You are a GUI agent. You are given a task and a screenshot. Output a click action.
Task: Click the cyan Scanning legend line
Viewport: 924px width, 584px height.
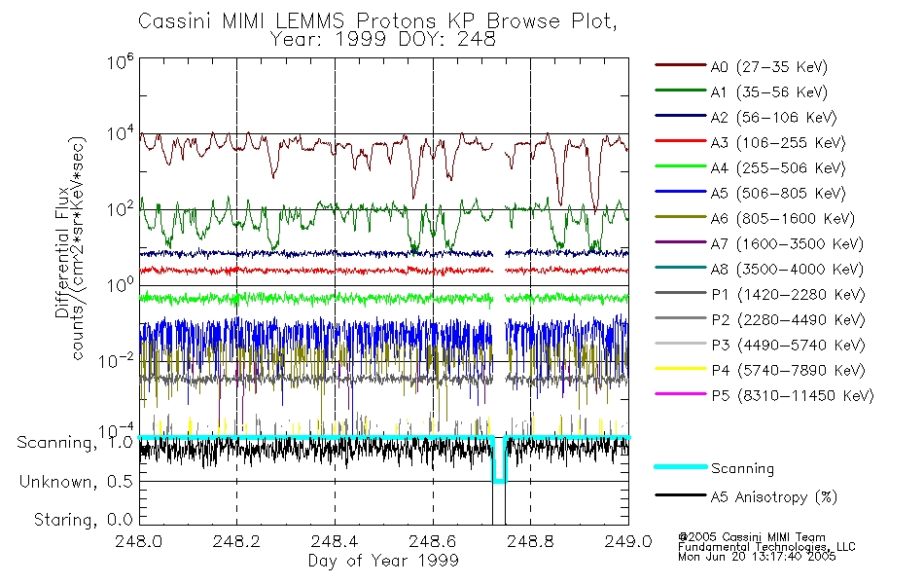680,466
